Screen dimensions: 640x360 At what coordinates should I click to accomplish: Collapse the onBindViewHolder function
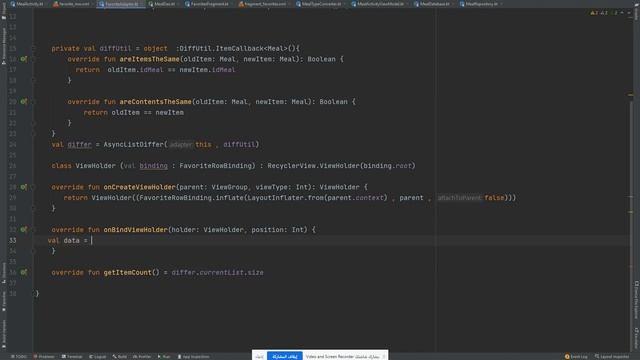(x=34, y=230)
